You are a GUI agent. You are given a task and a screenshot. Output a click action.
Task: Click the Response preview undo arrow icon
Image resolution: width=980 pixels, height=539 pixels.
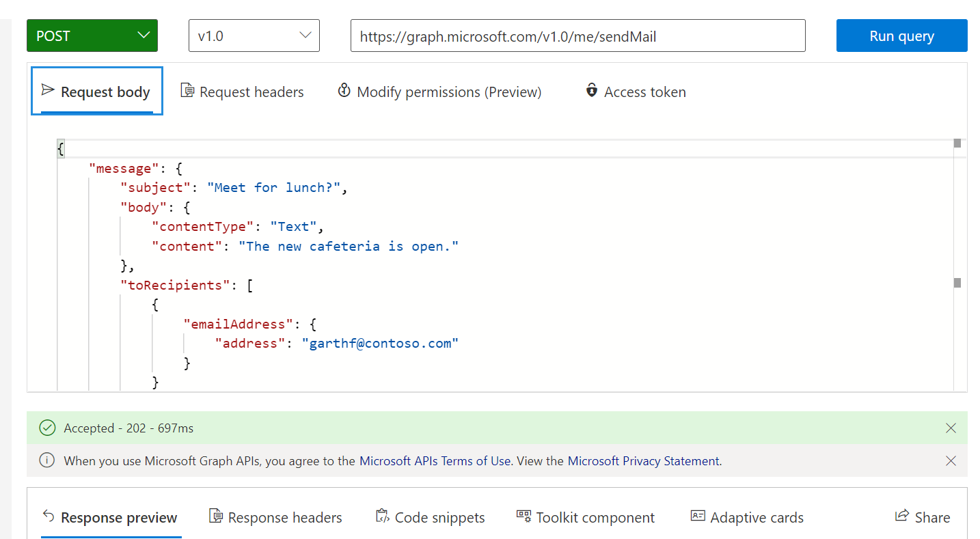[x=49, y=516]
